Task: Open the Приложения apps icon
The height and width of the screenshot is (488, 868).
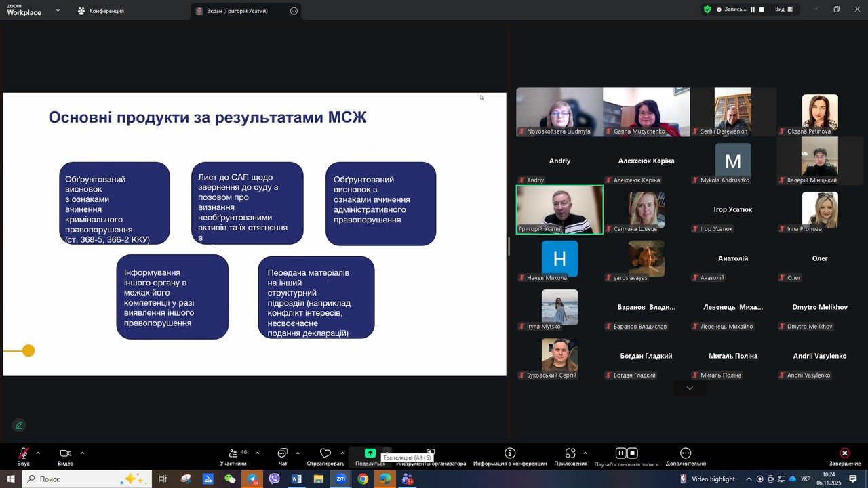Action: pyautogui.click(x=570, y=453)
